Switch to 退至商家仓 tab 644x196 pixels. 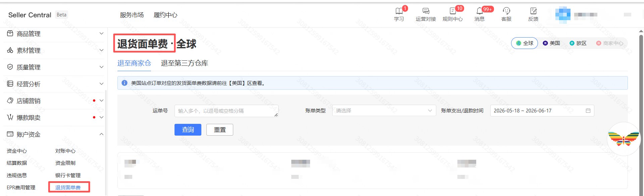tap(134, 63)
